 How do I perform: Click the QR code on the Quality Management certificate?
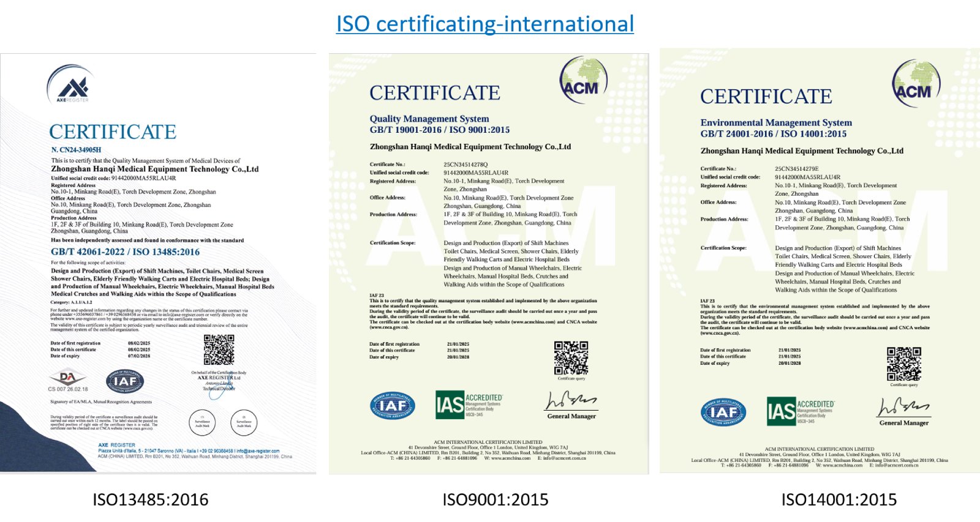pyautogui.click(x=571, y=358)
